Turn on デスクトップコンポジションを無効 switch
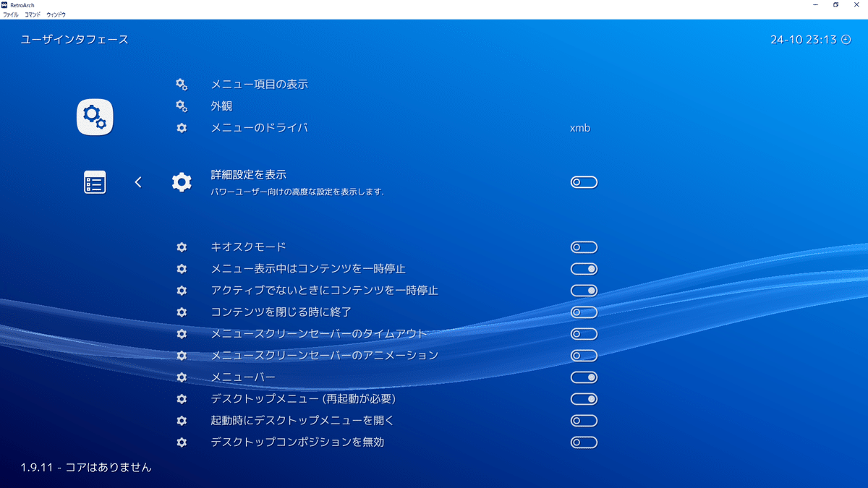Viewport: 868px width, 488px height. click(584, 442)
